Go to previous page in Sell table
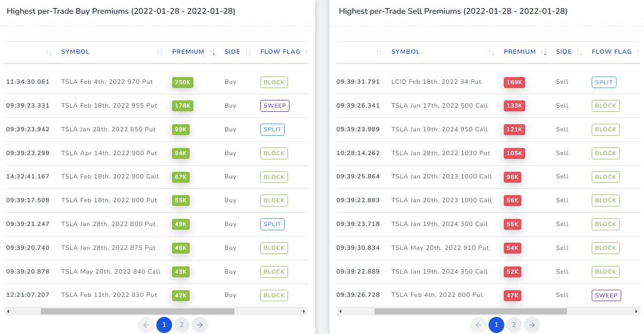This screenshot has width=644, height=334. pos(479,325)
